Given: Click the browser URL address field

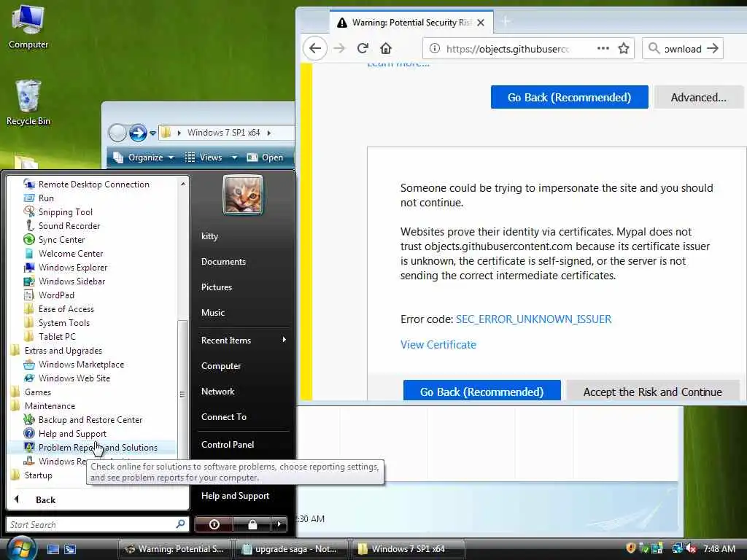Looking at the screenshot, I should coord(507,48).
